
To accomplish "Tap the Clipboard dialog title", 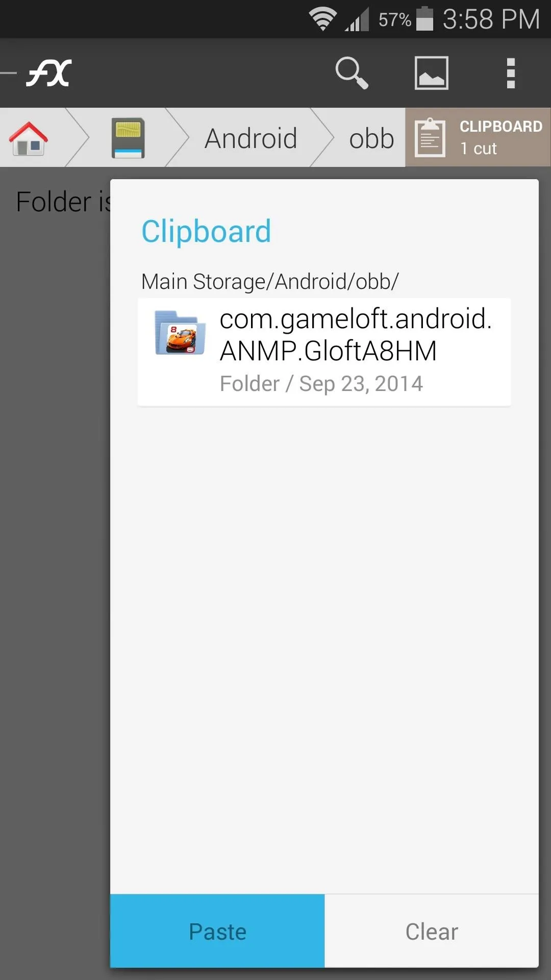I will [x=206, y=232].
